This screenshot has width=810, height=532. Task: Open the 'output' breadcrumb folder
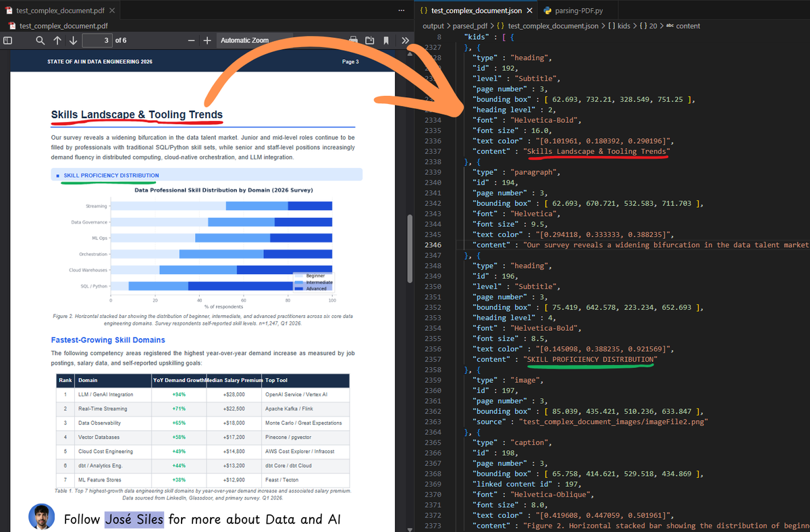pos(433,26)
